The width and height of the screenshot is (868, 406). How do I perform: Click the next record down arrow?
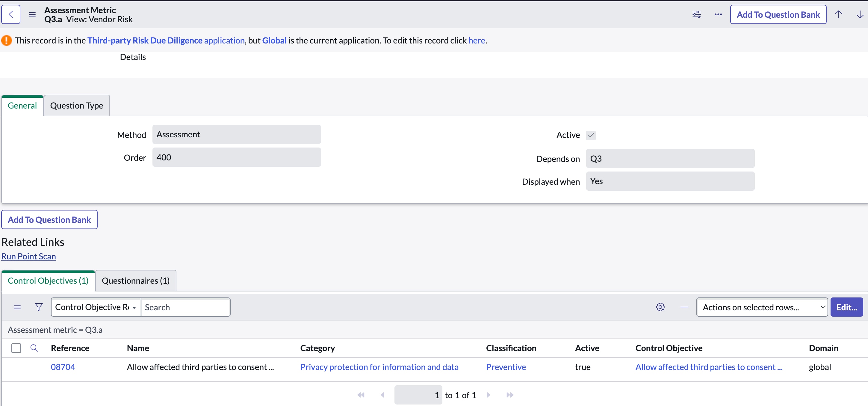click(860, 14)
